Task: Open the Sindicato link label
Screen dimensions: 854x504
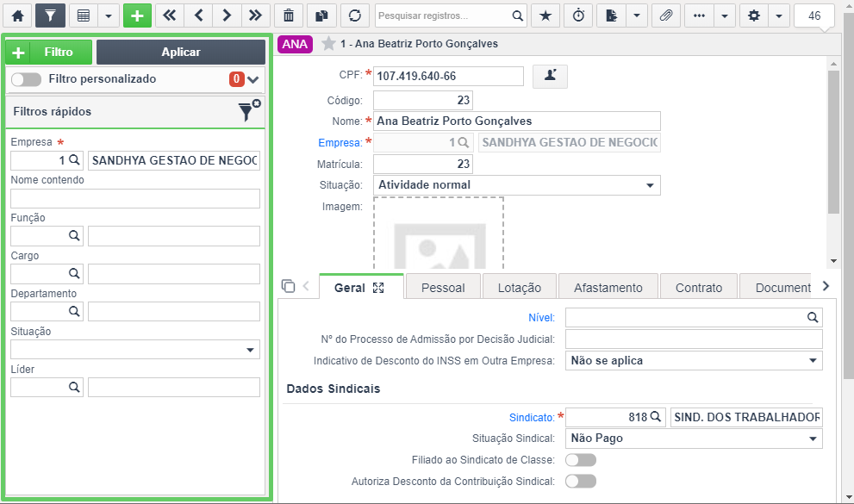Action: click(532, 418)
